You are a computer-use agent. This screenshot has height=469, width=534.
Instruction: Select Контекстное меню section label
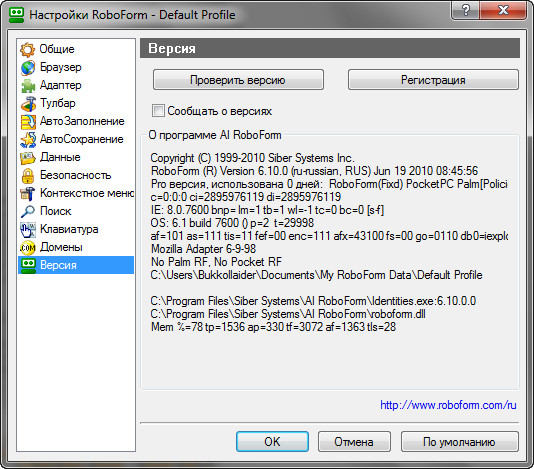[x=87, y=193]
